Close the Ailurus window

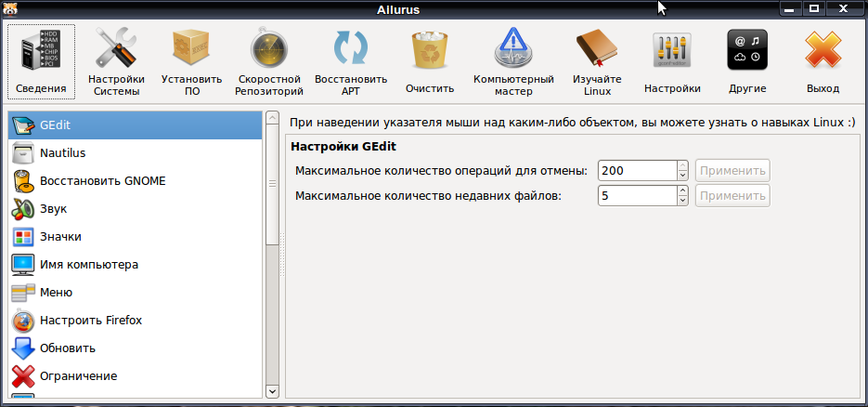point(843,9)
